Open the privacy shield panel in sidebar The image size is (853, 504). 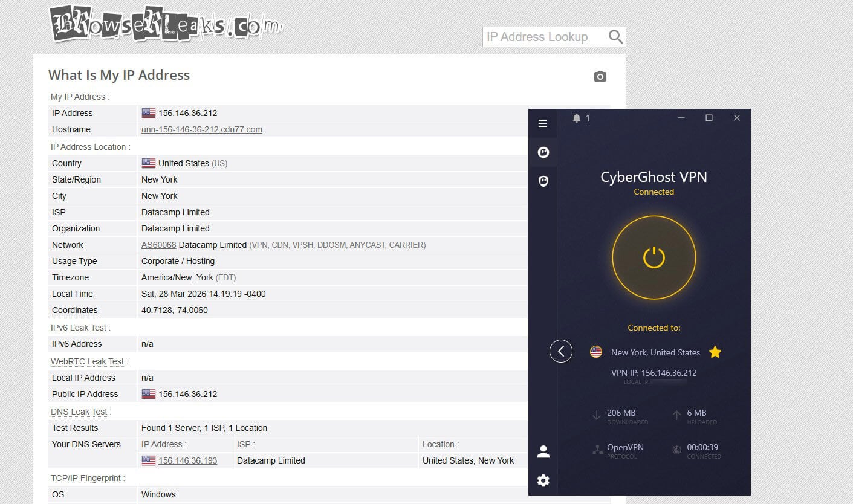click(542, 181)
